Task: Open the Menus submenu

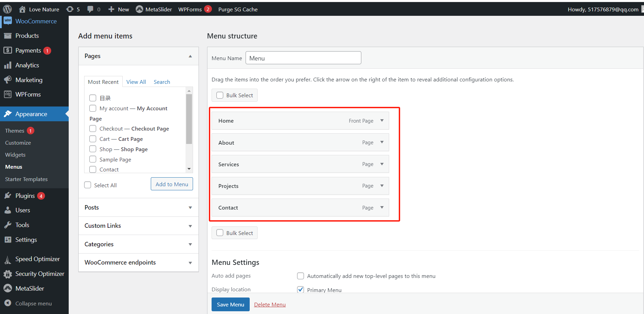Action: point(14,167)
